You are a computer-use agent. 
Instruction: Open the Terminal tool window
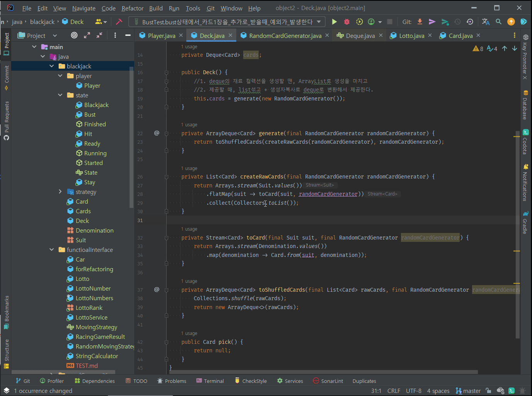coord(210,381)
